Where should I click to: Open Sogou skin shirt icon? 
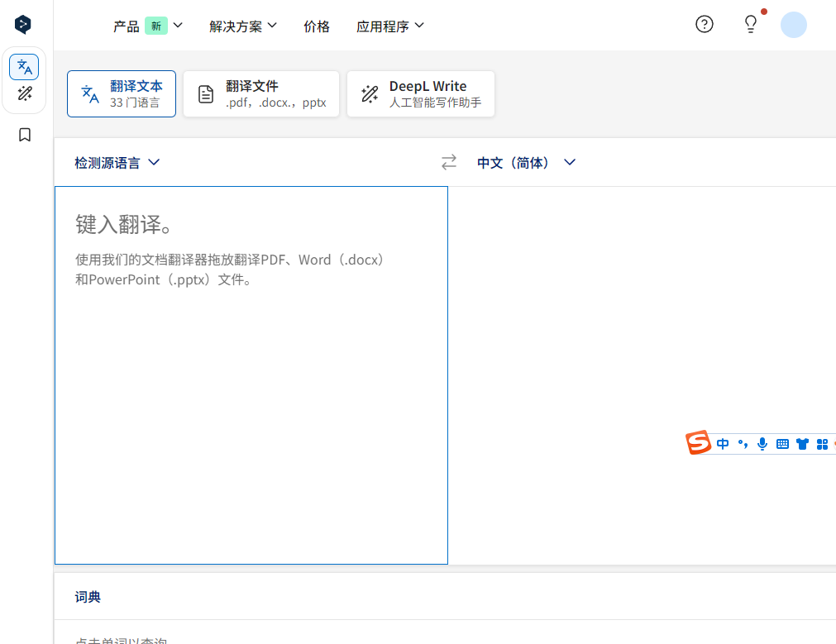802,444
